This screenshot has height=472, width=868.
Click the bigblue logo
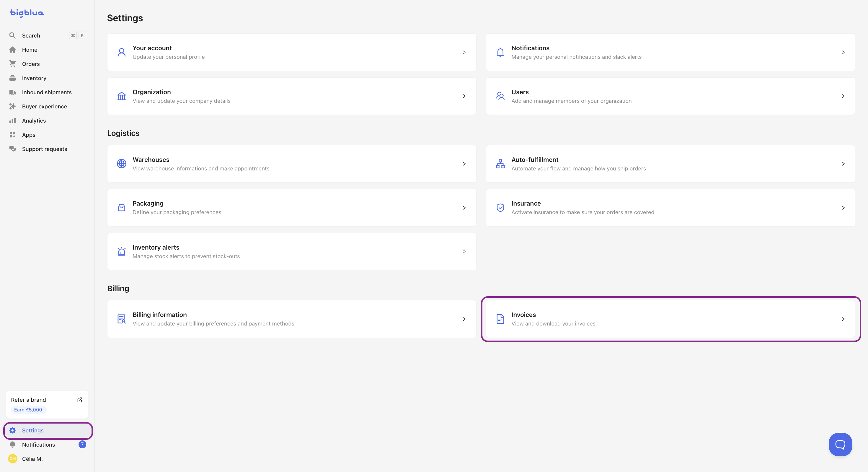tap(27, 13)
